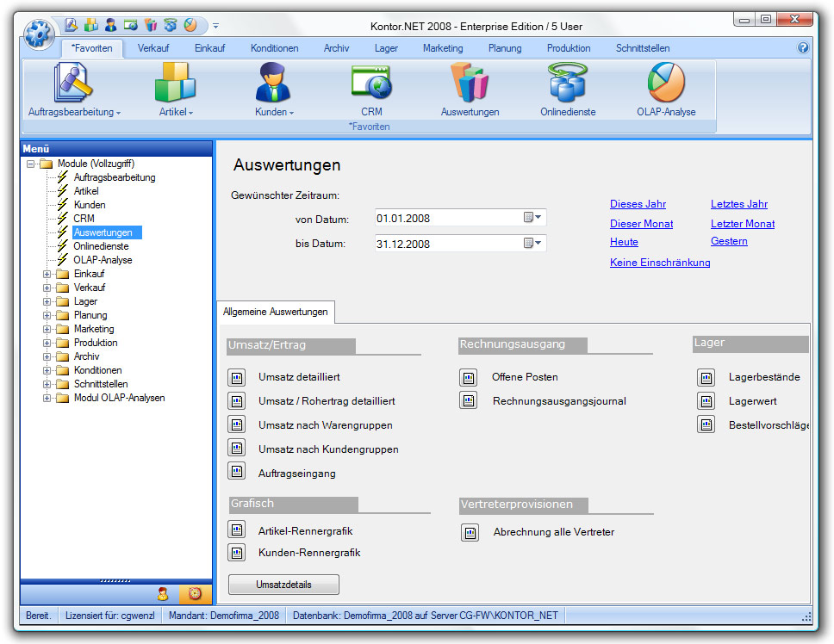Select OLAP-Analyse in the menu tree
The height and width of the screenshot is (644, 834).
coord(103,260)
